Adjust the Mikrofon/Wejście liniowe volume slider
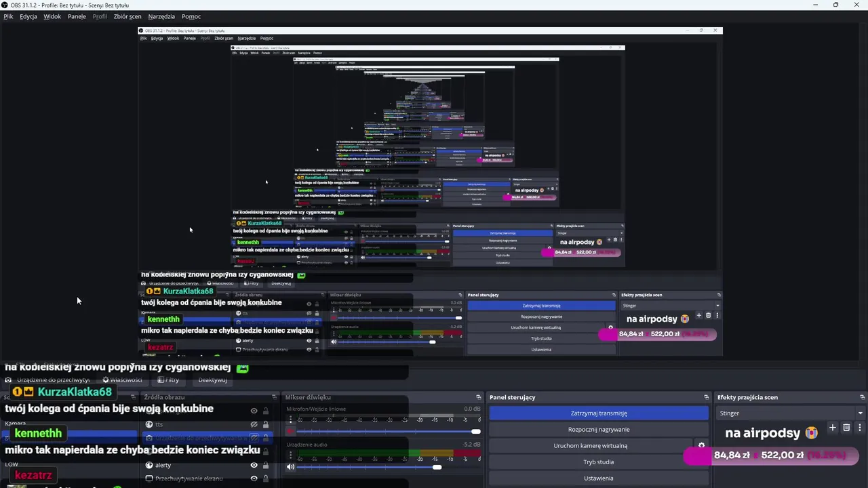Screen dimensions: 868x488 pos(389,432)
